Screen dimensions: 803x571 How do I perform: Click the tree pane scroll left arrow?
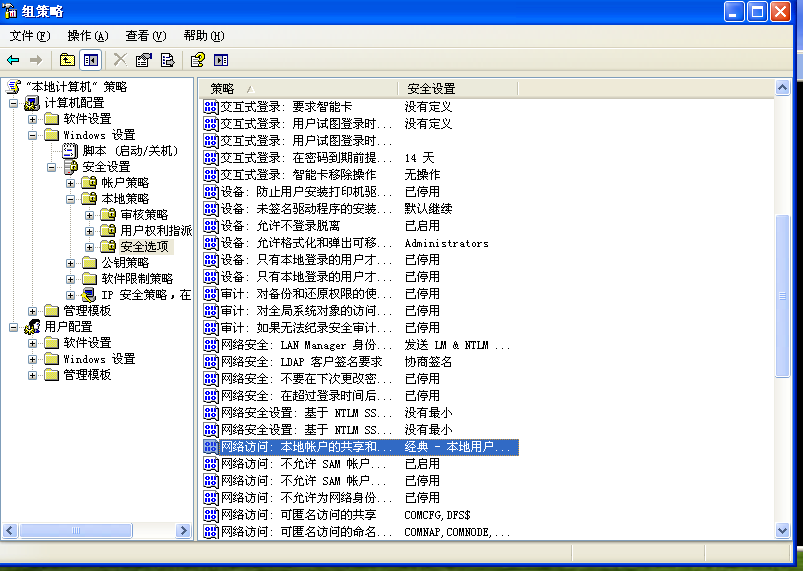[10, 531]
